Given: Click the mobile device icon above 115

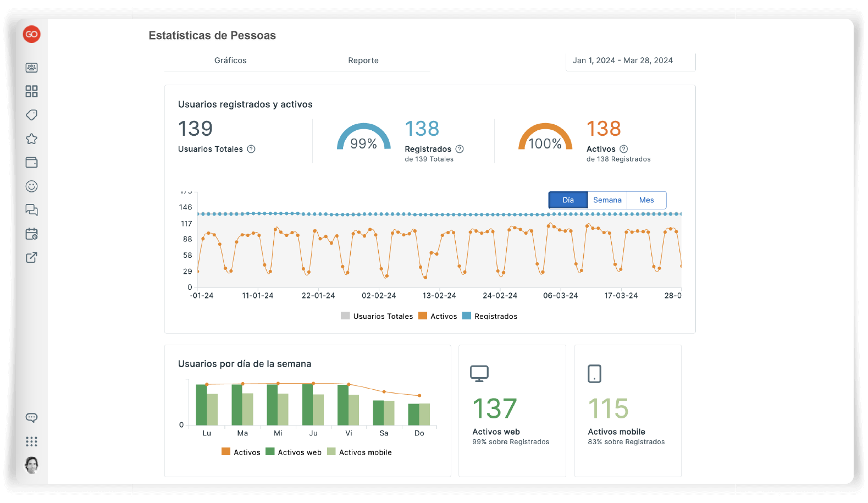Looking at the screenshot, I should point(594,374).
